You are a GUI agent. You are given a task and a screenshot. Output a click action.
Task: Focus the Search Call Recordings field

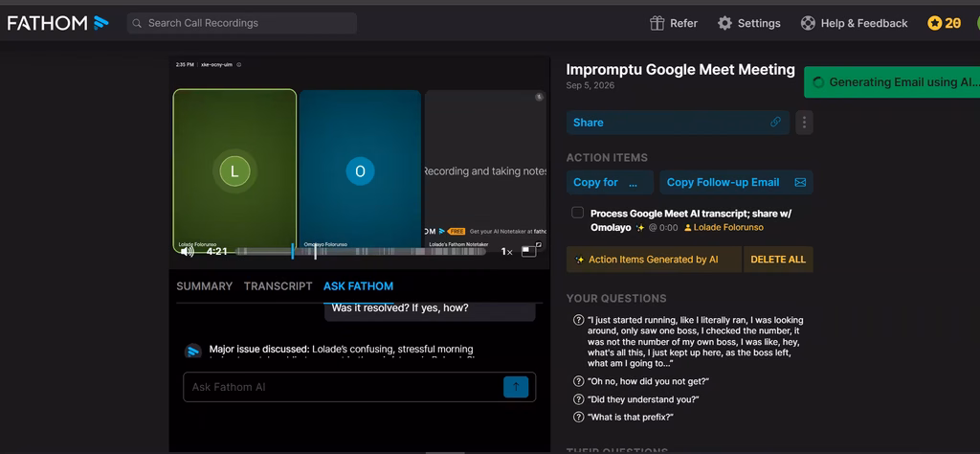coord(242,23)
